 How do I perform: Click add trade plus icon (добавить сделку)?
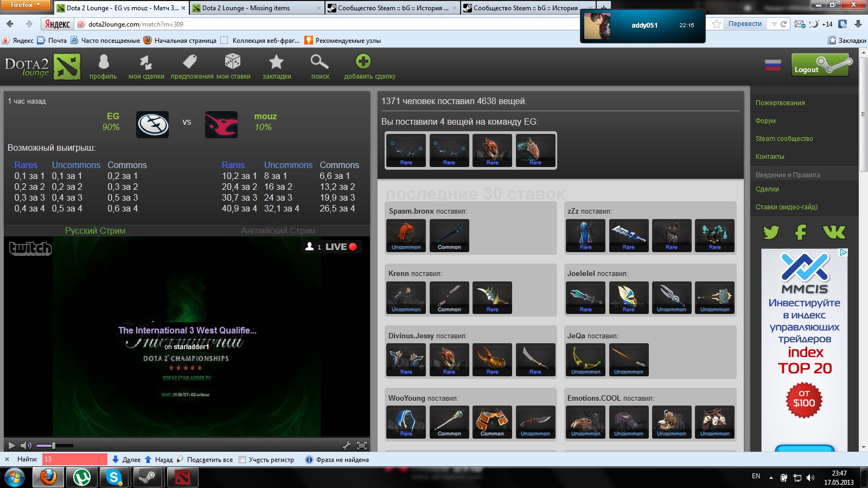363,61
